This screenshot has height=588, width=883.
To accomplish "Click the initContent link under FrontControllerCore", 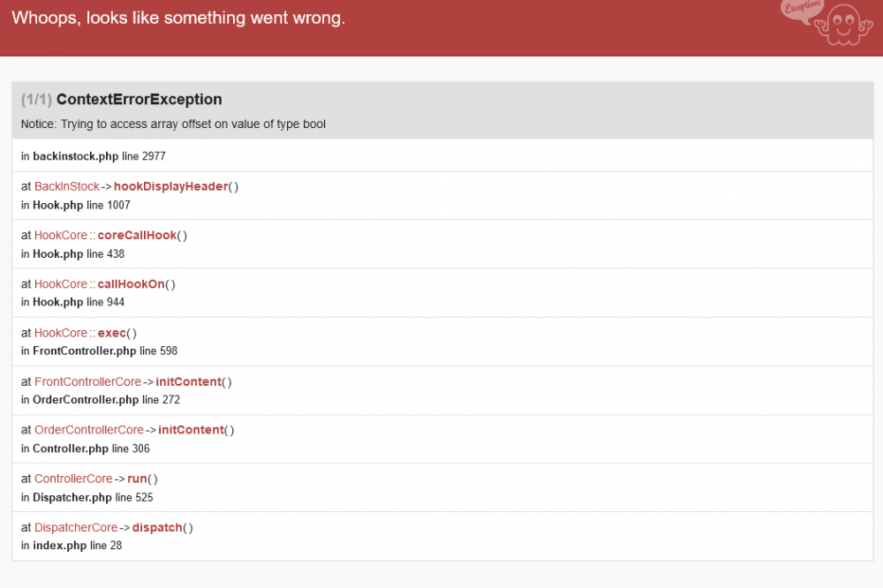I will coord(189,381).
